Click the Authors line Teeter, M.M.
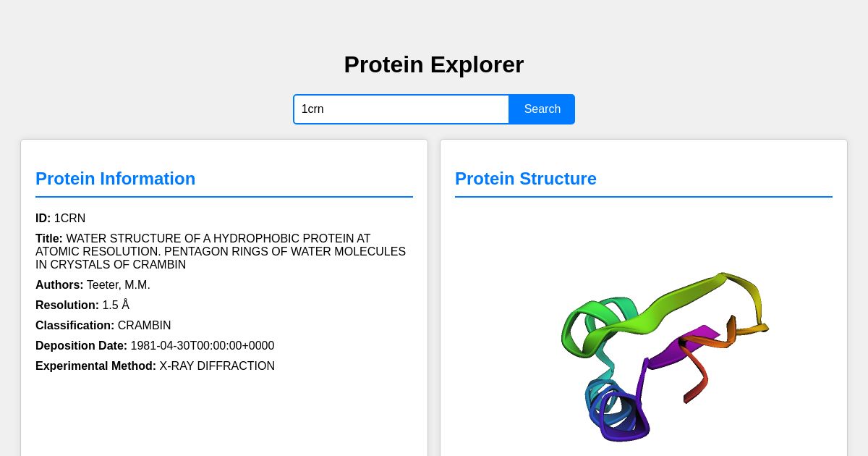The width and height of the screenshot is (868, 456). click(93, 285)
